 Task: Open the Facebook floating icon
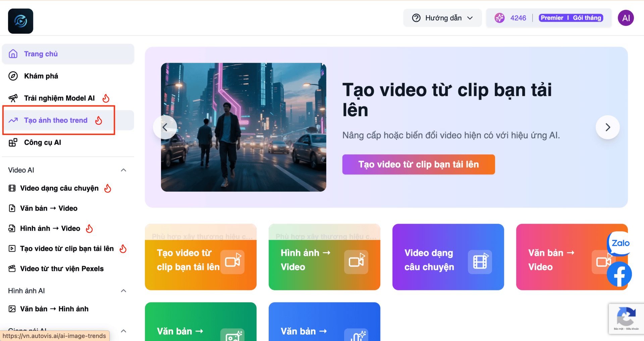point(619,274)
